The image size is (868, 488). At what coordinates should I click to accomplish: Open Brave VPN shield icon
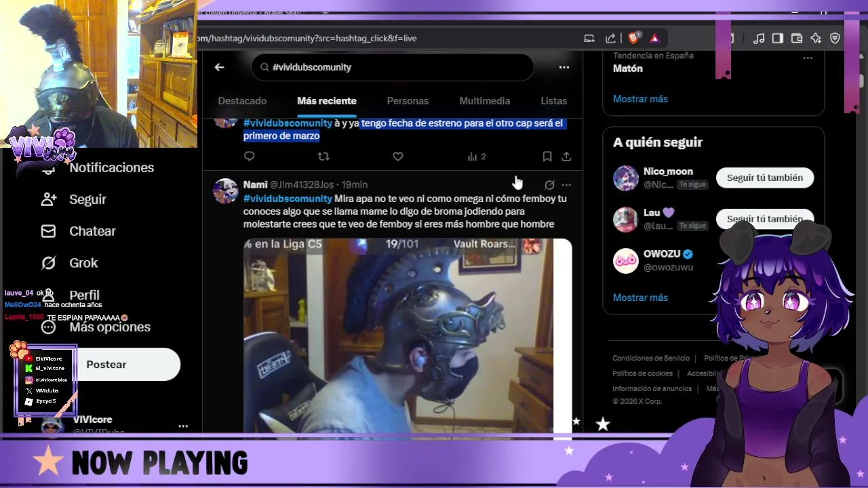(835, 39)
